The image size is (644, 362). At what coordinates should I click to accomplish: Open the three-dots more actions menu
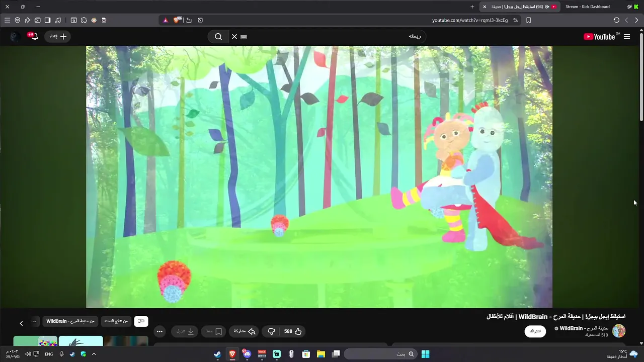159,331
